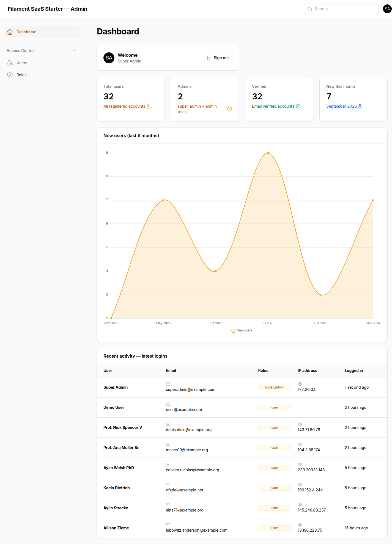
Task: Select the Super Admin name in the table
Action: point(116,387)
